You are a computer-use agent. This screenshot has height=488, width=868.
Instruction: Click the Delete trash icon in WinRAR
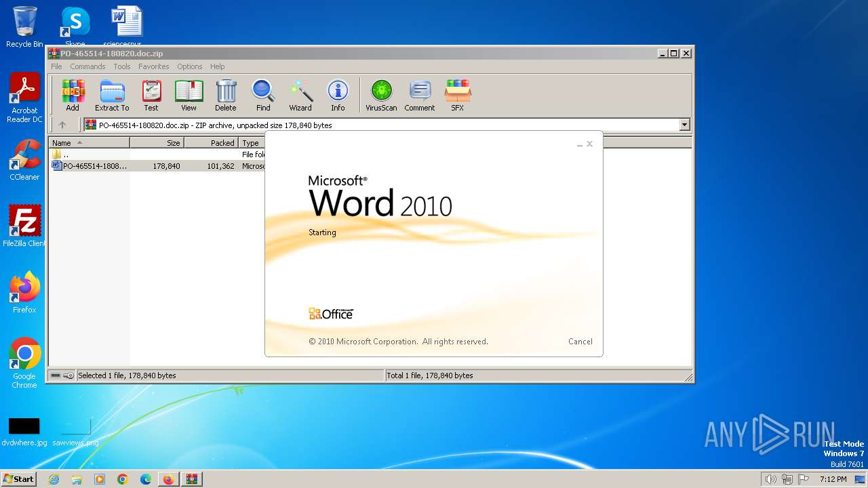226,95
